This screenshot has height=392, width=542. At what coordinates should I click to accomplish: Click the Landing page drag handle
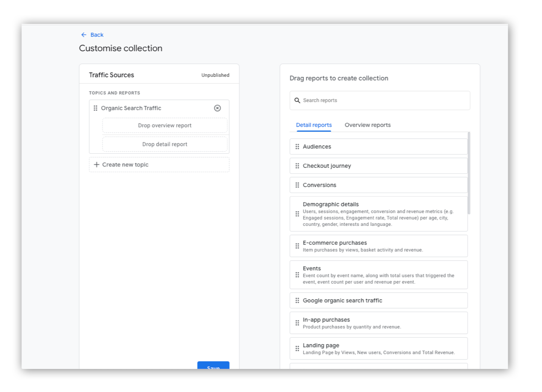[297, 348]
